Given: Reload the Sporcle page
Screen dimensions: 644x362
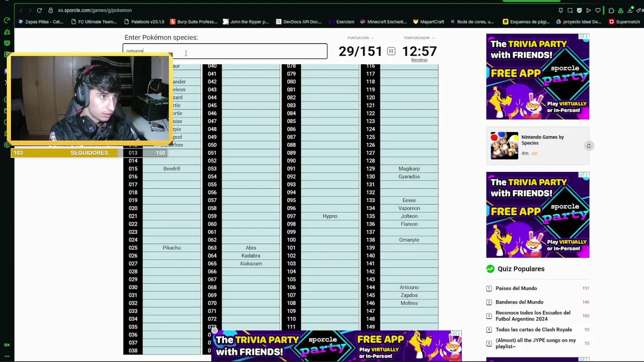Looking at the screenshot, I should [x=39, y=10].
